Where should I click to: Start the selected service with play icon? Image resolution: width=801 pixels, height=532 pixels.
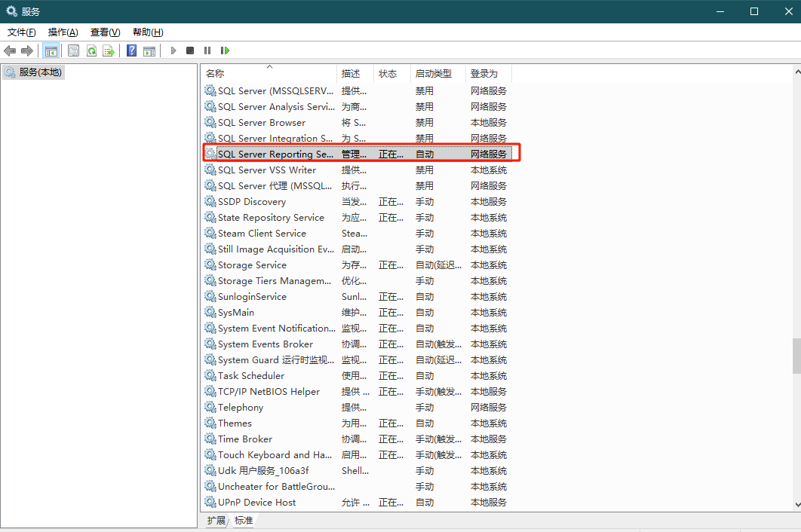[x=173, y=50]
